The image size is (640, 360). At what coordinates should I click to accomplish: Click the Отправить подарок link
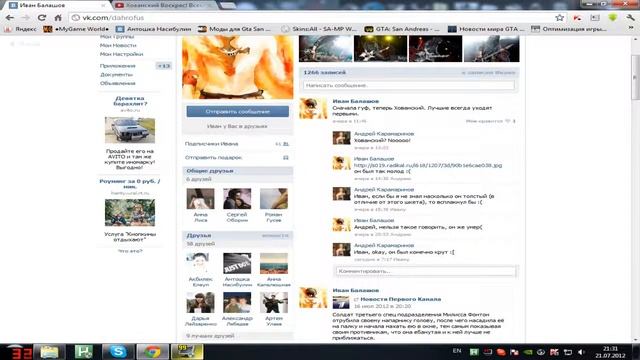tap(213, 157)
